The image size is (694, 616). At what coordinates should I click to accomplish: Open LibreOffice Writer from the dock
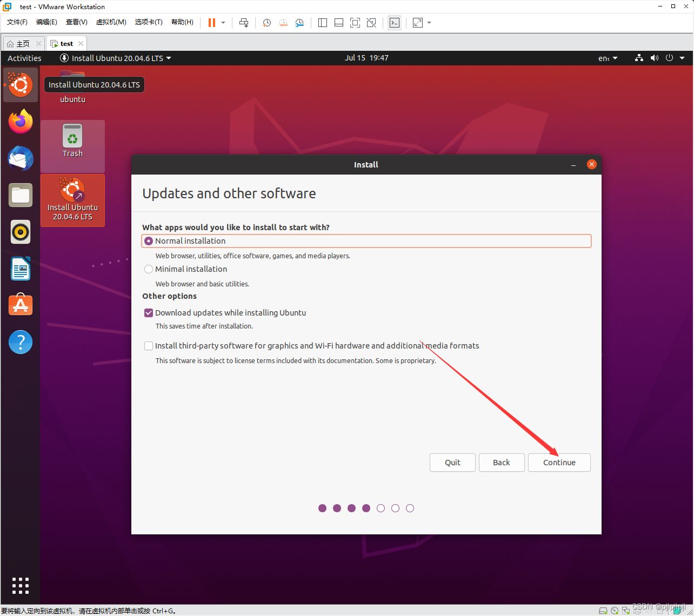[21, 269]
